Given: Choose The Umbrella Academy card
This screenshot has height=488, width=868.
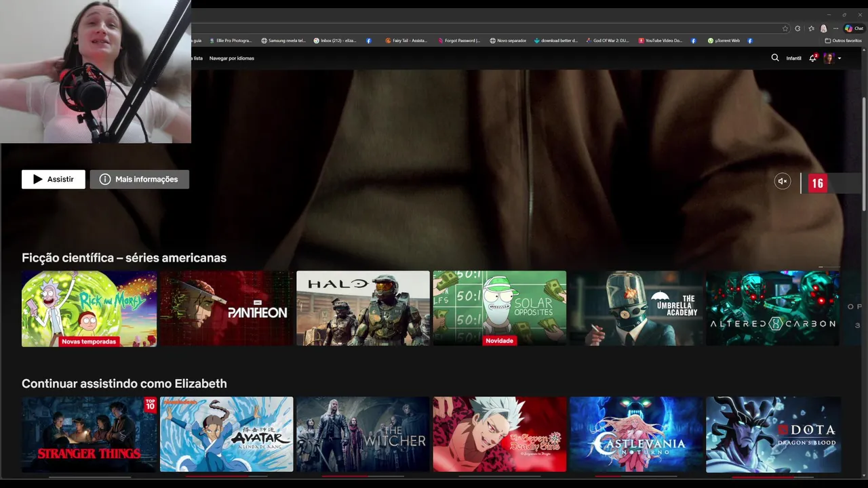Looking at the screenshot, I should (636, 308).
